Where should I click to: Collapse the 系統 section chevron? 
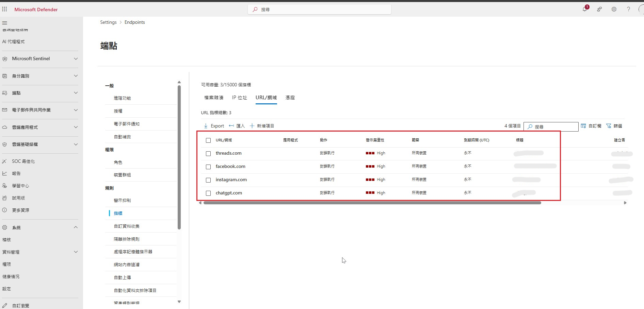[x=76, y=227]
